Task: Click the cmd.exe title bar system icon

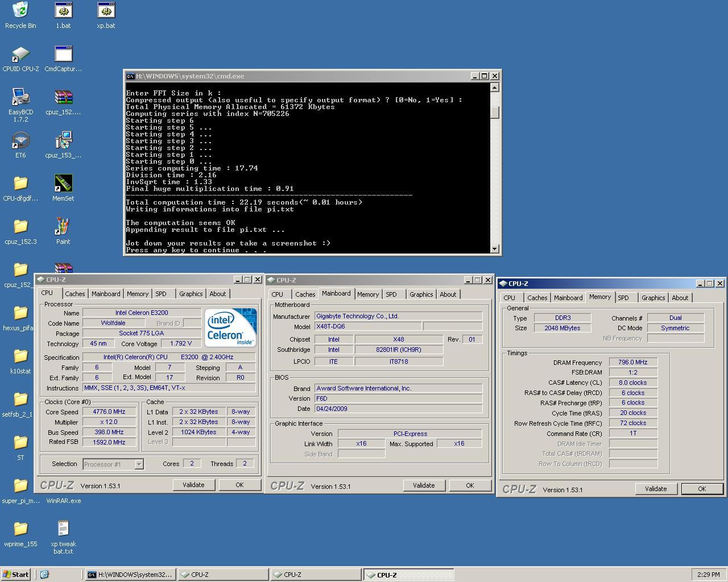Action: click(x=130, y=76)
